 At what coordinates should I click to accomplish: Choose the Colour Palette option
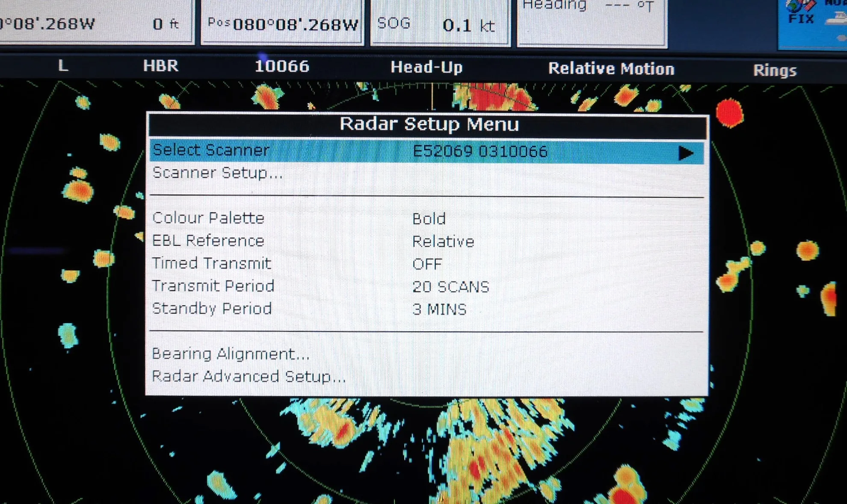pos(208,218)
